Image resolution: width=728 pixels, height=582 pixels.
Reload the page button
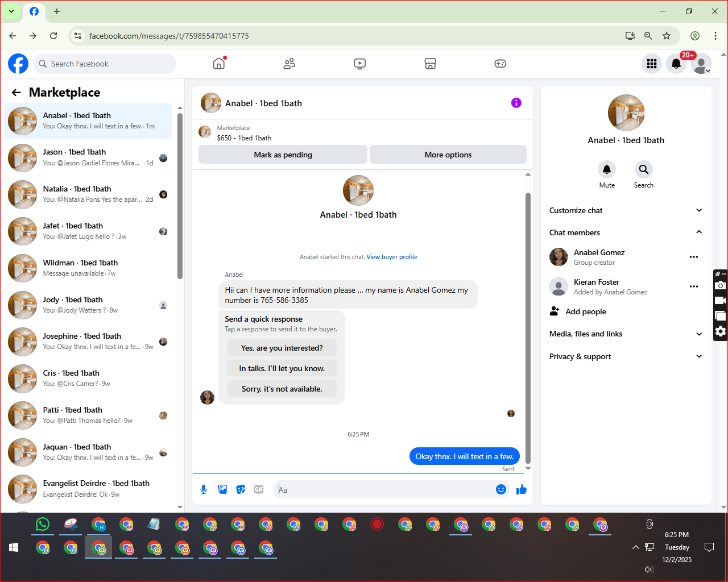point(53,36)
